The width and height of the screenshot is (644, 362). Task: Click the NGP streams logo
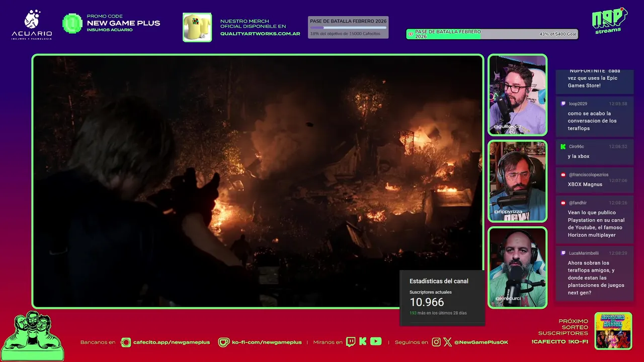[609, 21]
